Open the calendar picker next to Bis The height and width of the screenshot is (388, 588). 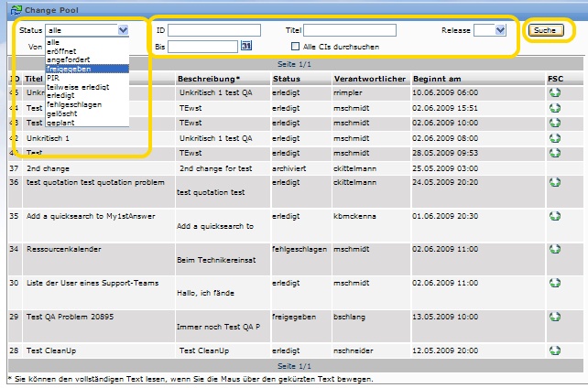point(246,46)
